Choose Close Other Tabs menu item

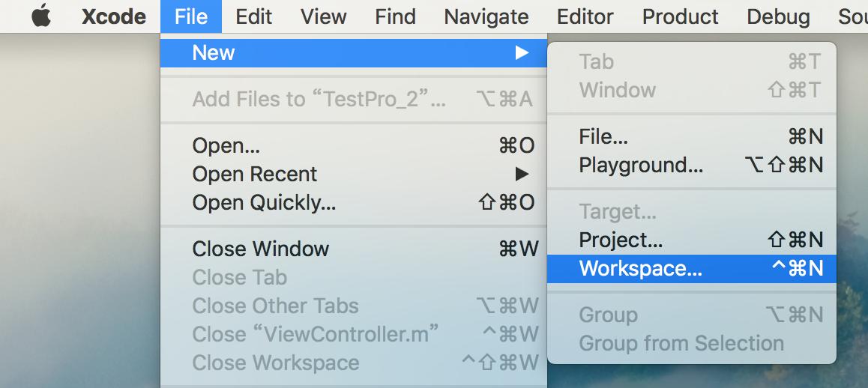pyautogui.click(x=354, y=306)
